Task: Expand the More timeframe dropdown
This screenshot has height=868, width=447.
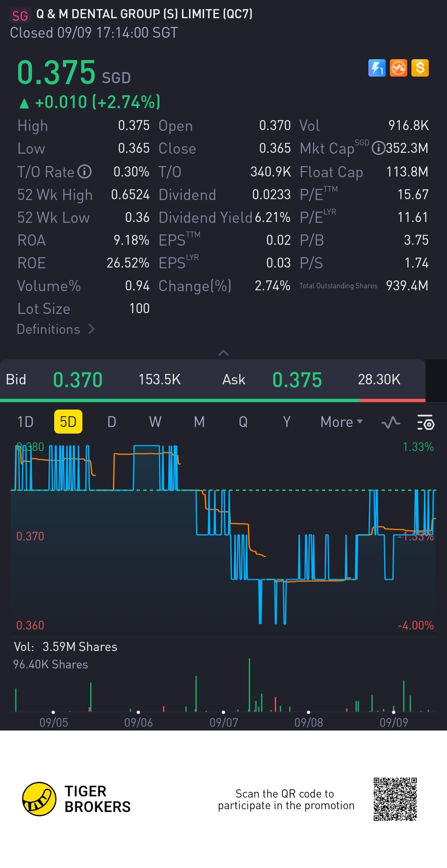Action: [341, 422]
